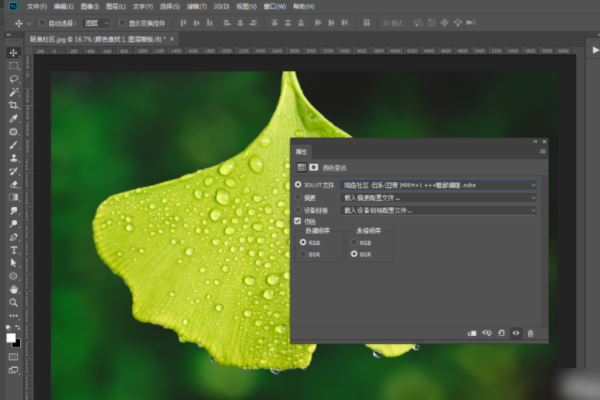600x400 pixels.
Task: Uncheck the 仿色 checkbox
Action: tap(298, 221)
